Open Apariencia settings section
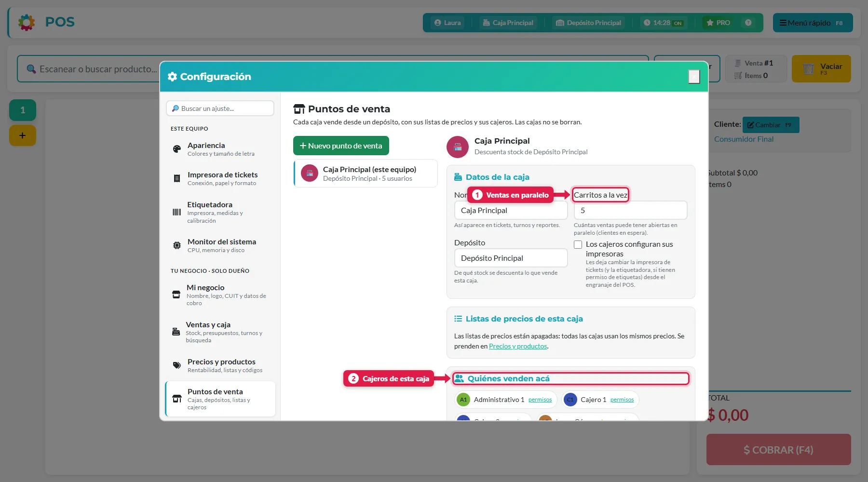 click(x=220, y=149)
